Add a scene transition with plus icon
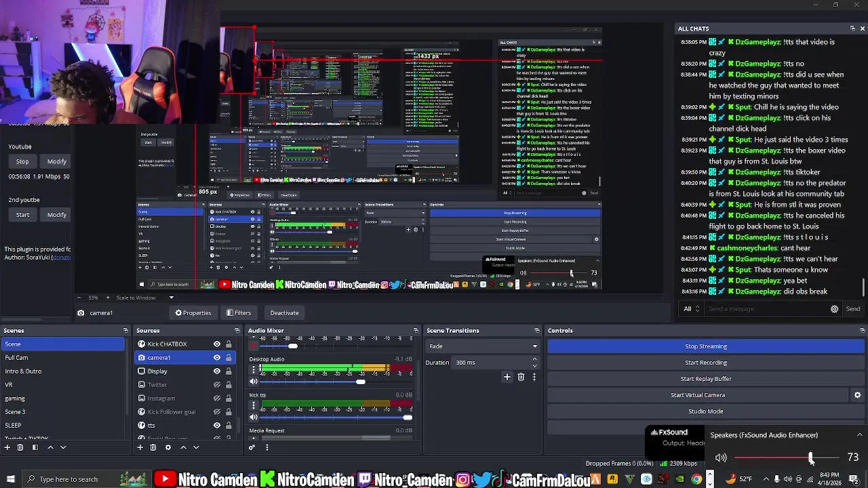Viewport: 868px width, 488px height. point(507,377)
